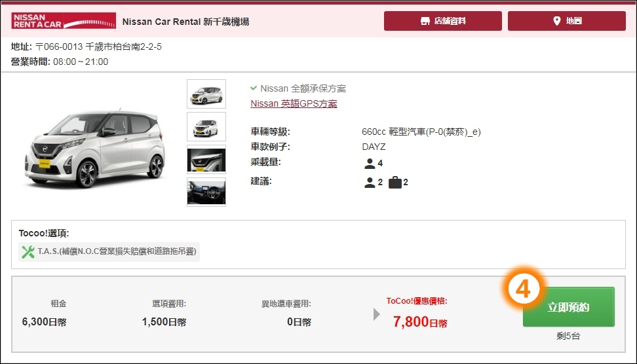
Task: Click the gray arrow before ToCoo price
Action: click(x=377, y=314)
